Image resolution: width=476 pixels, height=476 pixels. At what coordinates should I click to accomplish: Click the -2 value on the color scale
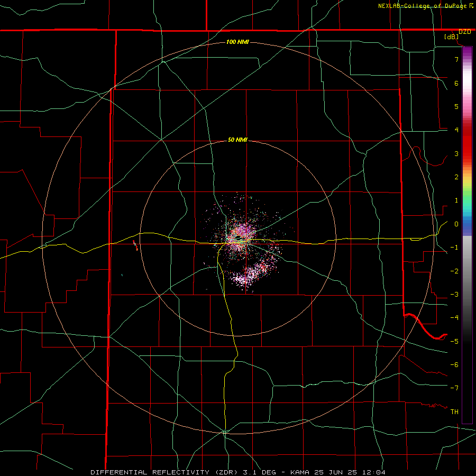coord(454,271)
